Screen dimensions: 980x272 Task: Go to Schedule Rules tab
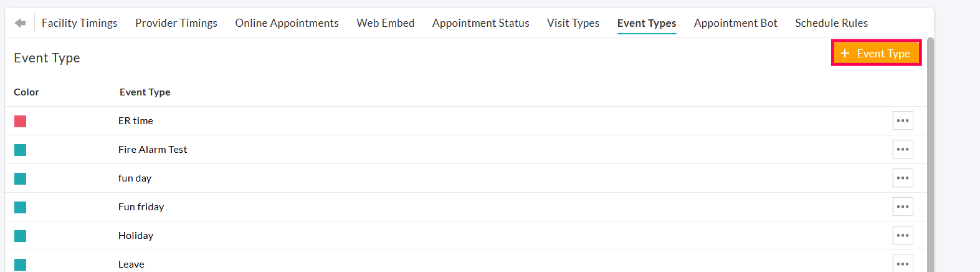831,23
